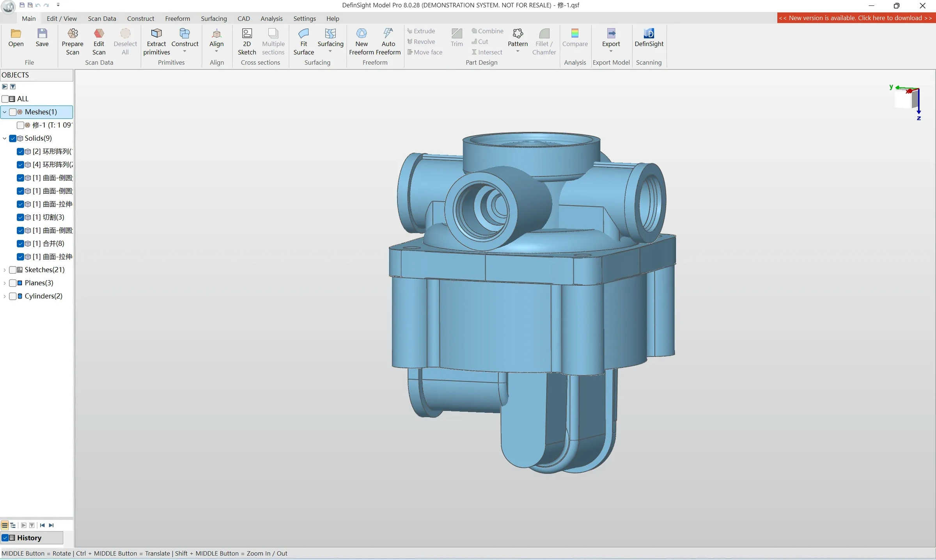Click the Fillet / Chamfer tool
Screen dimensions: 936x560
544,42
